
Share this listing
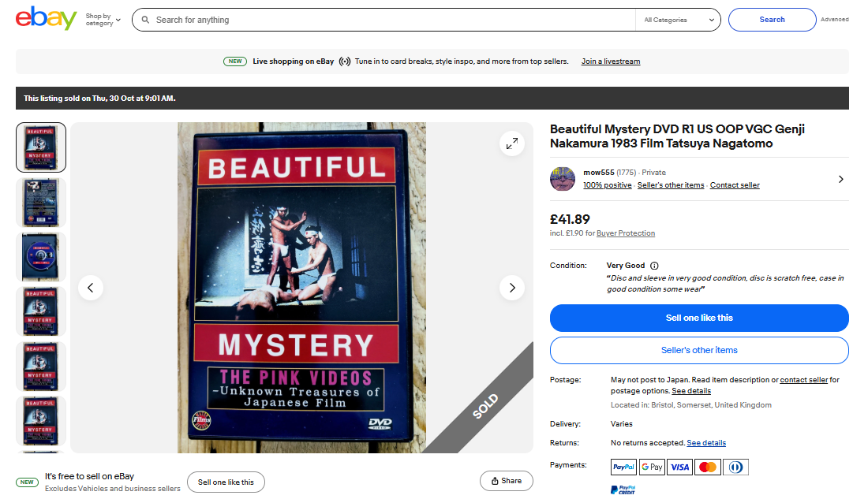tap(506, 481)
